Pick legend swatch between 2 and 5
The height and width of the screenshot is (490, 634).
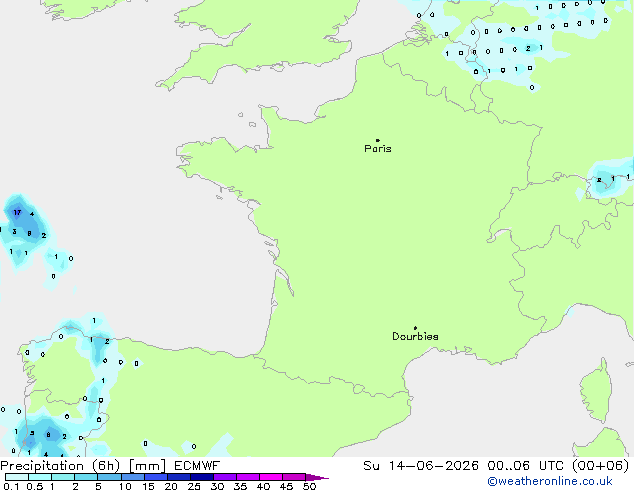point(86,477)
